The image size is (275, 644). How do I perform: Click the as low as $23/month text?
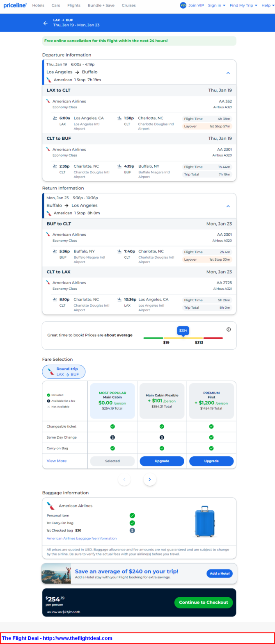click(x=64, y=612)
